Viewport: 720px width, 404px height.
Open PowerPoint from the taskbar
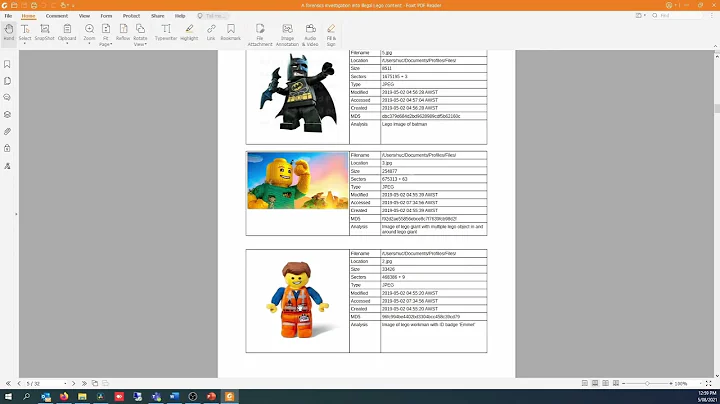coord(211,396)
